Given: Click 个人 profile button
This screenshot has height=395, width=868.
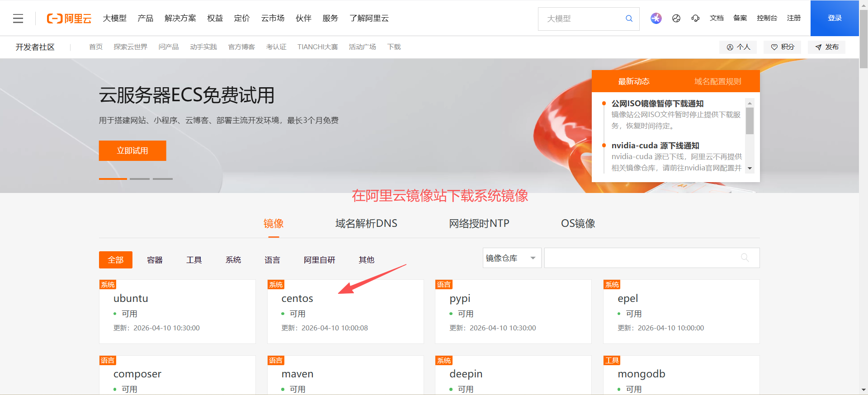Looking at the screenshot, I should pyautogui.click(x=738, y=47).
